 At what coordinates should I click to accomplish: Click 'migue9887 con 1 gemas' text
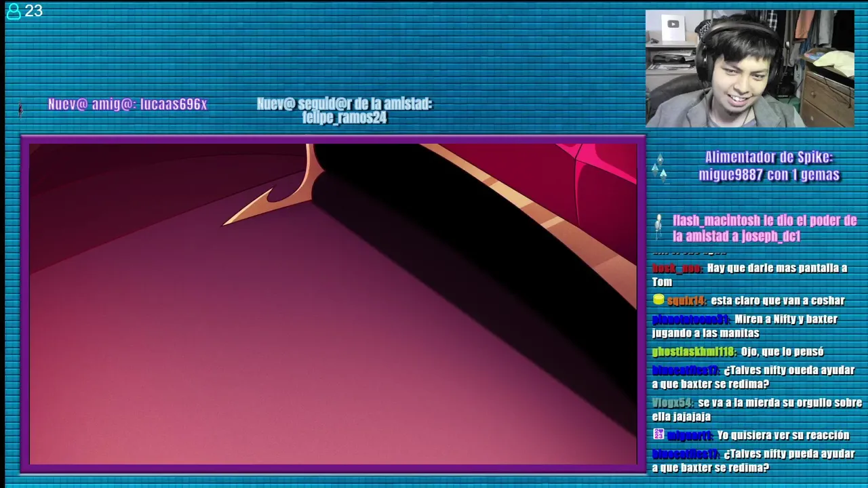coord(769,175)
